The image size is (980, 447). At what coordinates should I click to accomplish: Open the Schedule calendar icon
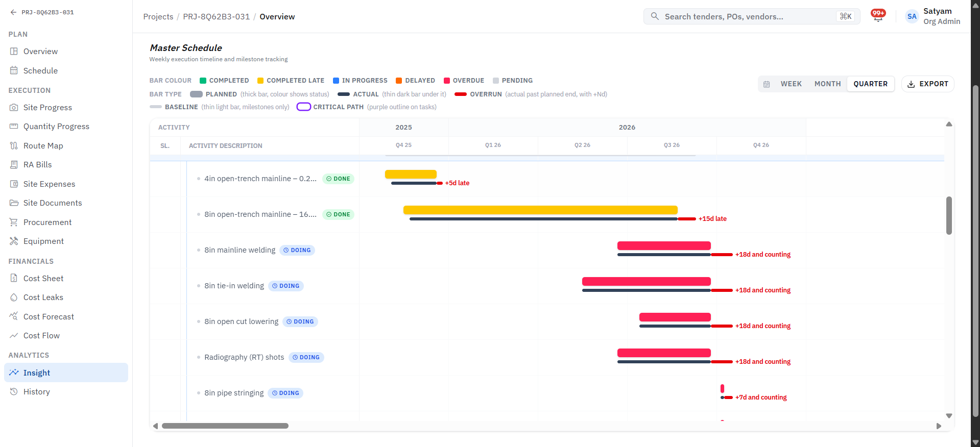tap(14, 70)
